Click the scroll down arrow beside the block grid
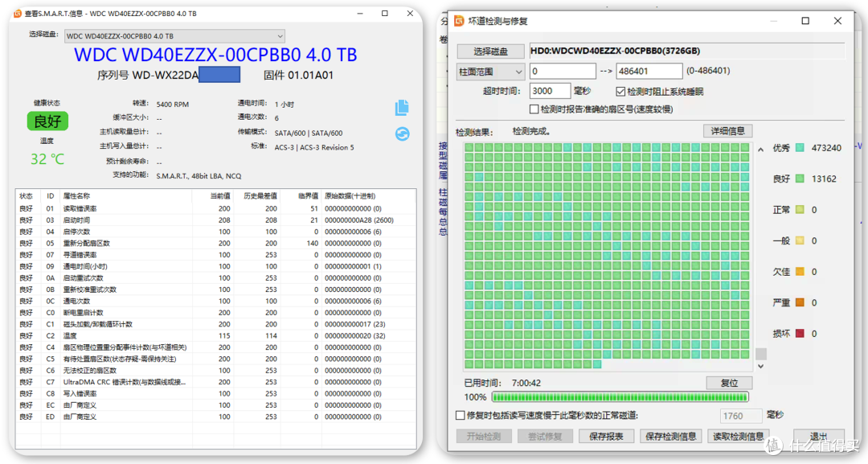 tap(760, 366)
